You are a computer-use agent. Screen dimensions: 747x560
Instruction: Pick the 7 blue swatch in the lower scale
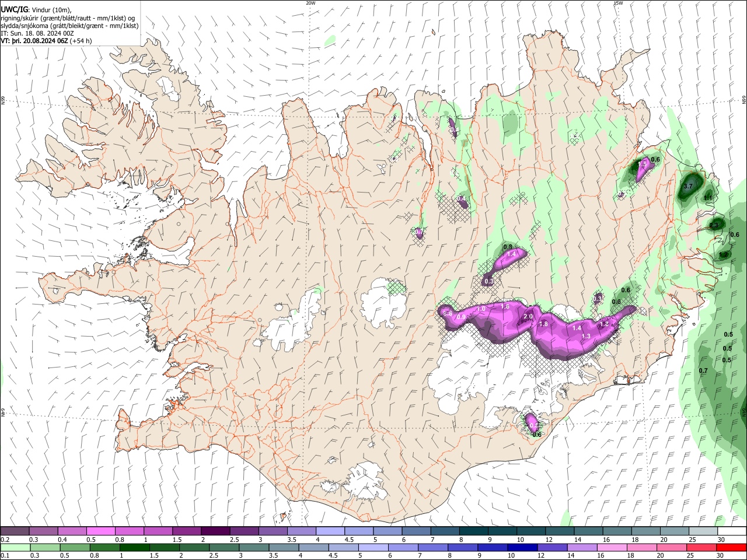coord(432,547)
